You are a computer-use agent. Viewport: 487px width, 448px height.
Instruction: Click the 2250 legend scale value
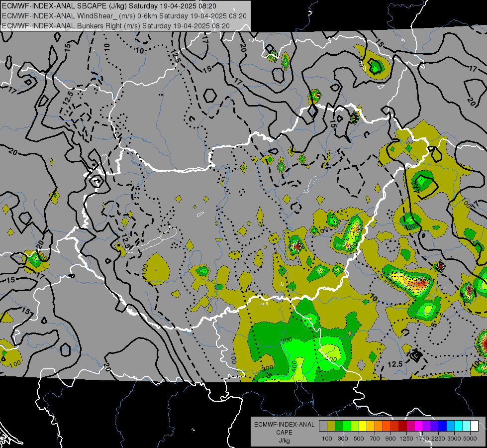438,439
